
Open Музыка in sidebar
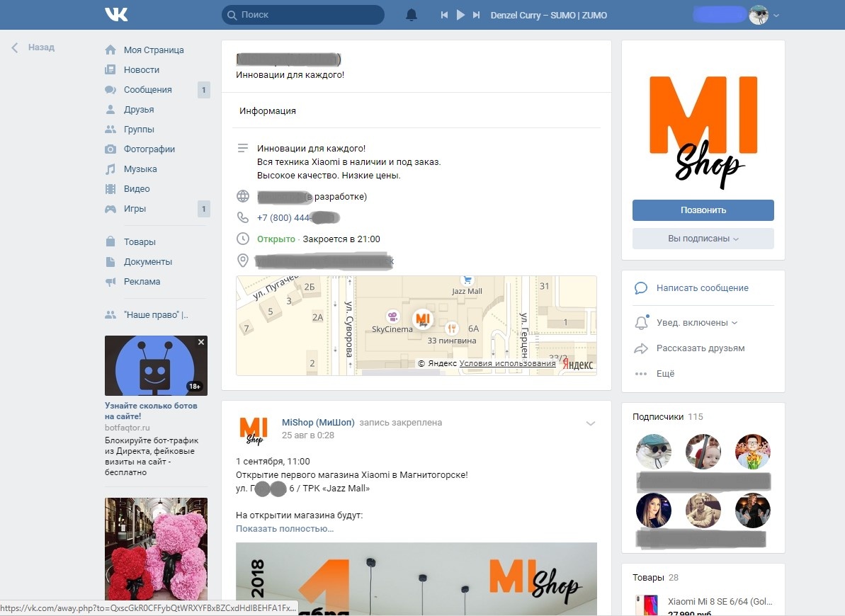140,169
